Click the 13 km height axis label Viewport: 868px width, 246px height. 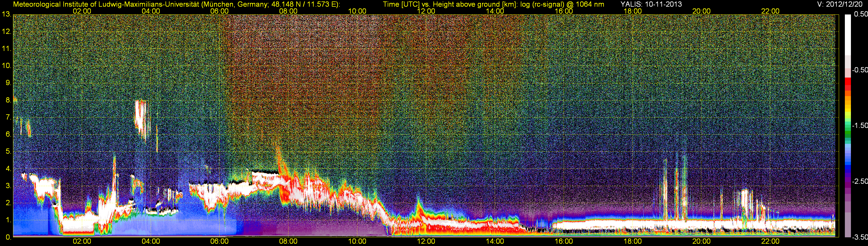[6, 14]
